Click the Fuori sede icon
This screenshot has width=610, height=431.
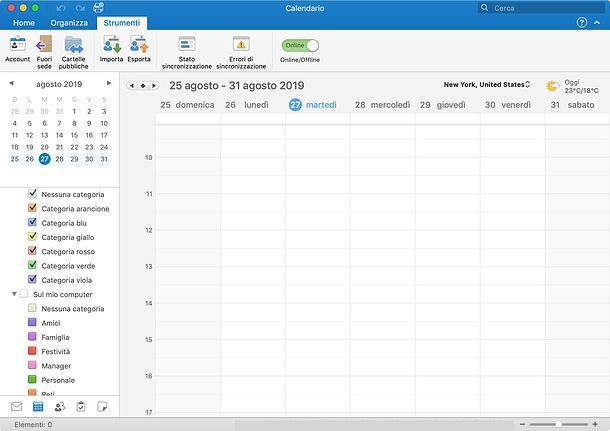(x=44, y=44)
